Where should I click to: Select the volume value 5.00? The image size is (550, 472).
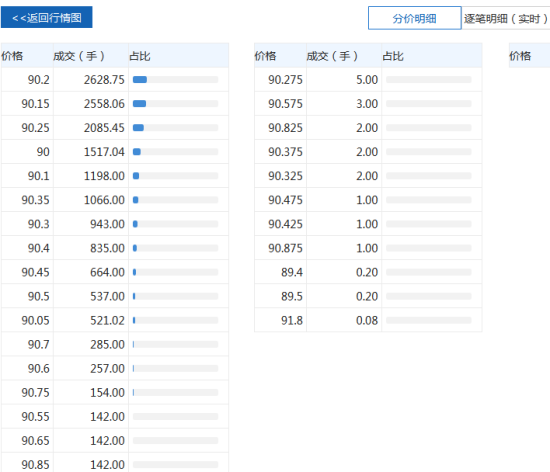pos(367,80)
